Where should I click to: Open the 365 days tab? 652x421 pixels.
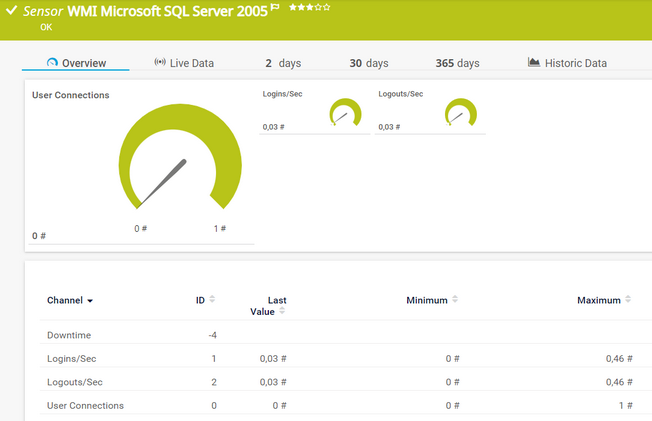(x=457, y=63)
